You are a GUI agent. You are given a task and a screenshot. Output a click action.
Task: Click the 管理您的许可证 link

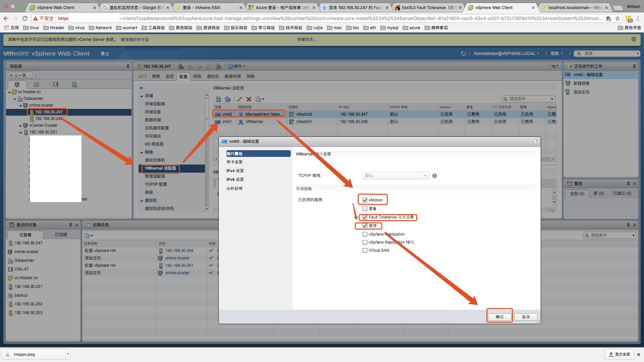pos(135,40)
